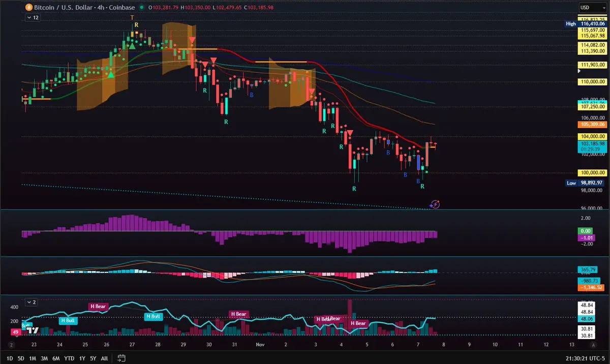
Task: Open the USD currency dropdown
Action: tap(592, 7)
